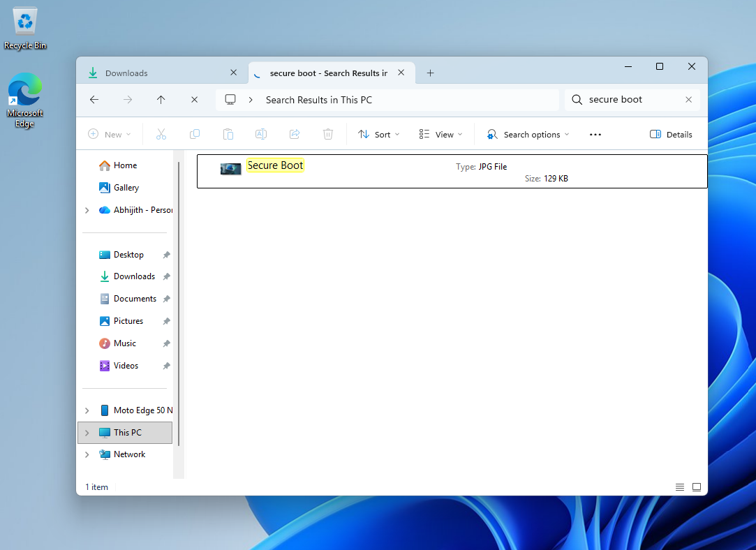756x550 pixels.
Task: Click the Share icon in toolbar
Action: pos(295,134)
